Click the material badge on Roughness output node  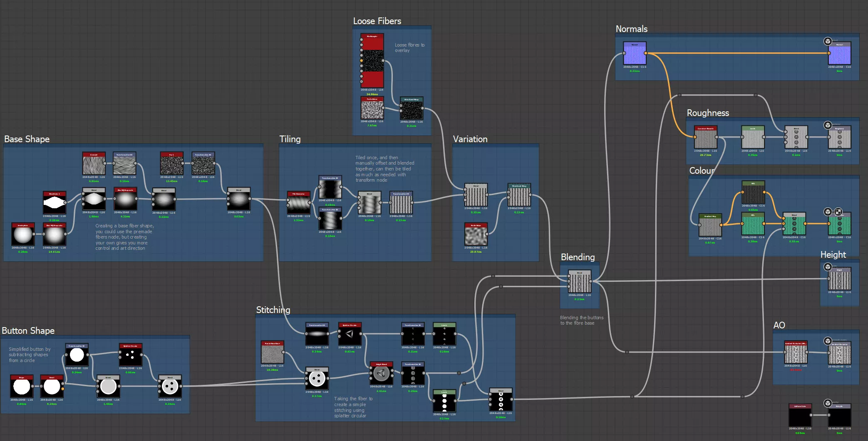[x=828, y=125]
